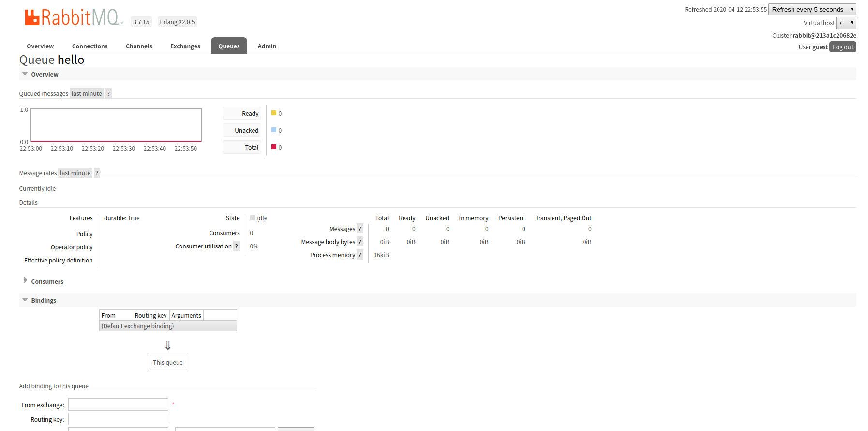Open Message body bytes help icon
The width and height of the screenshot is (868, 431).
point(360,242)
